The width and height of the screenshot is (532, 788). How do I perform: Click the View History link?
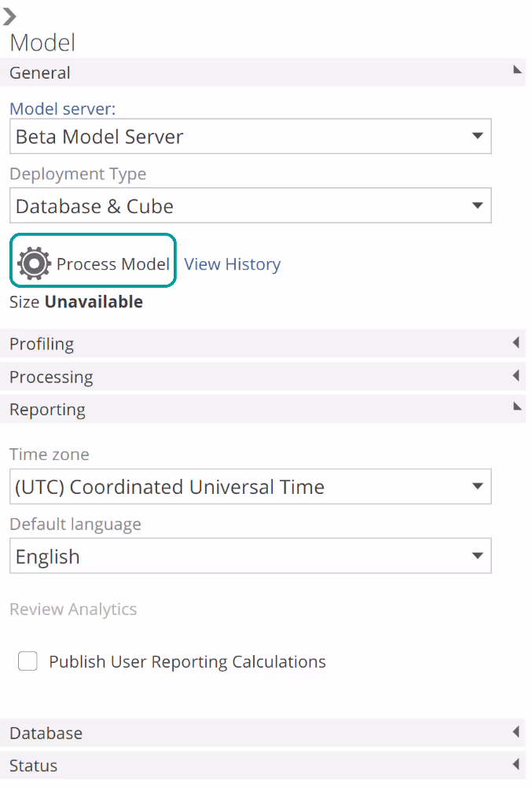coord(232,264)
